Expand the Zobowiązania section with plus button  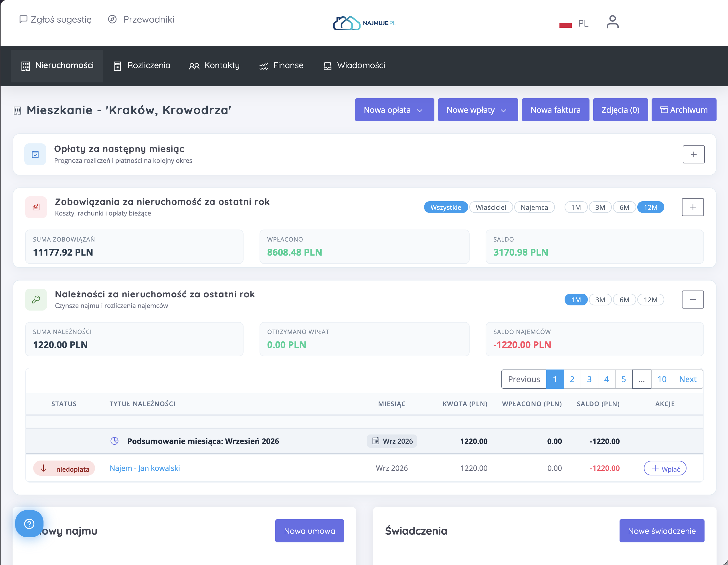(693, 207)
